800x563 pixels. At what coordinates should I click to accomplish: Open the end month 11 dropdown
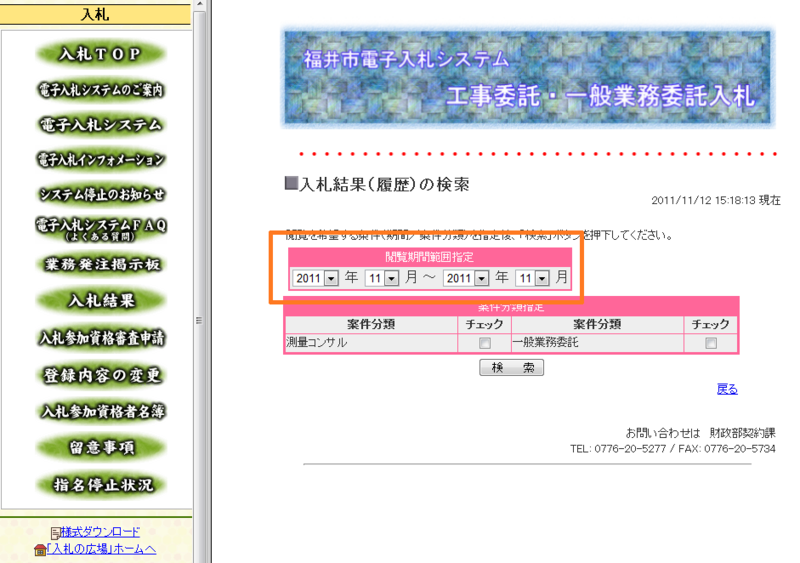[x=533, y=278]
